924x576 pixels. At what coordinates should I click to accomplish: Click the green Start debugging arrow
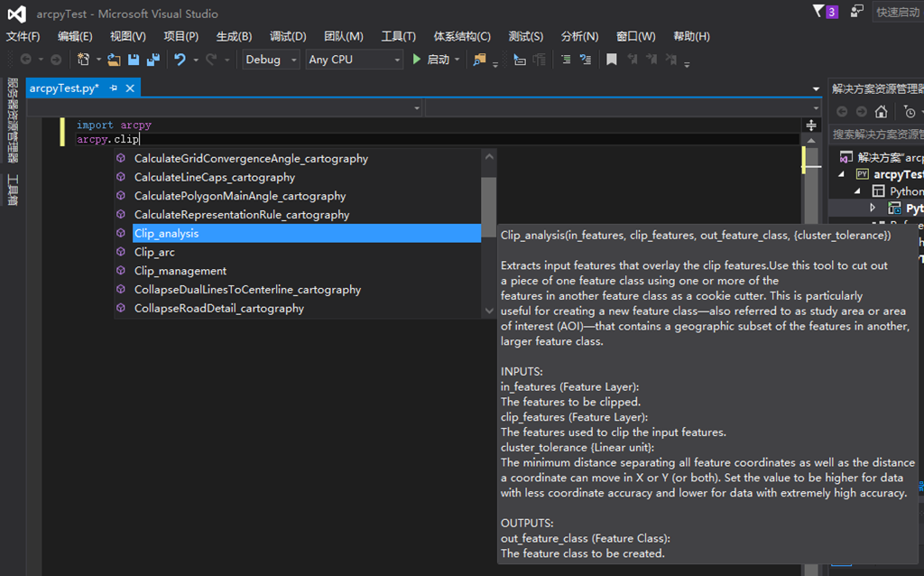417,59
